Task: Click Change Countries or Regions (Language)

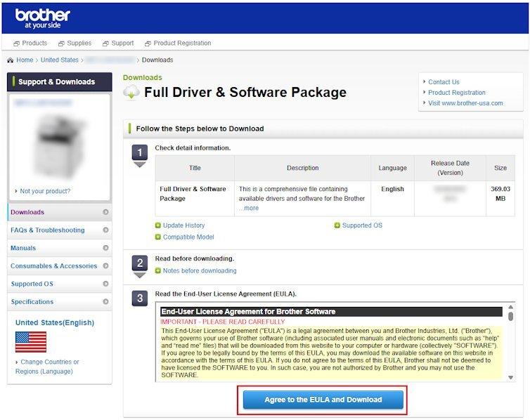Action: tap(47, 367)
